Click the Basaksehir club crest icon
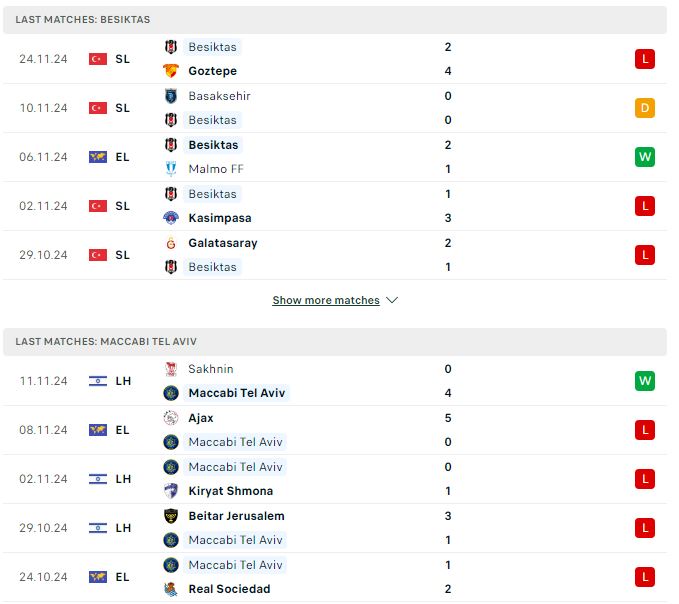This screenshot has height=604, width=679. click(x=171, y=96)
